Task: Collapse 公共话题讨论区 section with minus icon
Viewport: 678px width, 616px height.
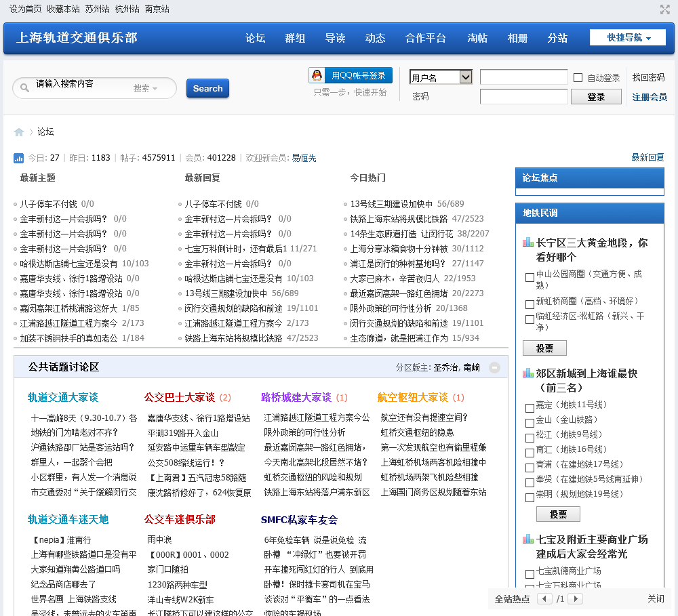Action: [x=494, y=367]
